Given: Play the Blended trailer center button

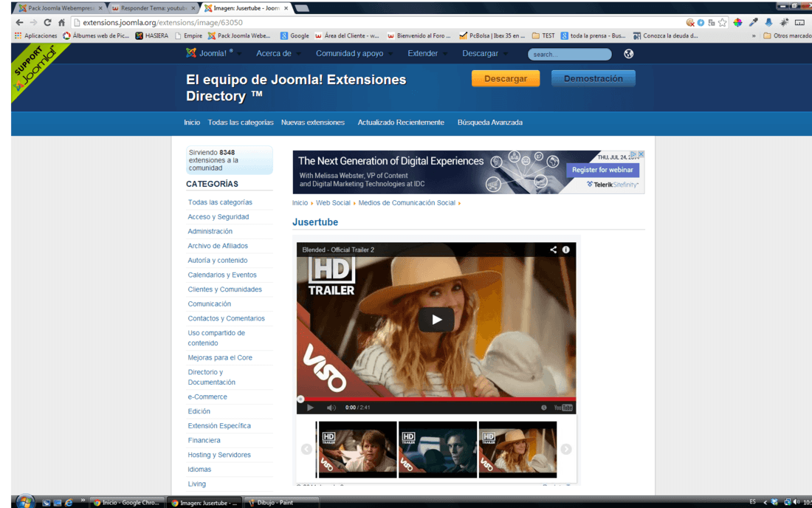Looking at the screenshot, I should coord(436,320).
